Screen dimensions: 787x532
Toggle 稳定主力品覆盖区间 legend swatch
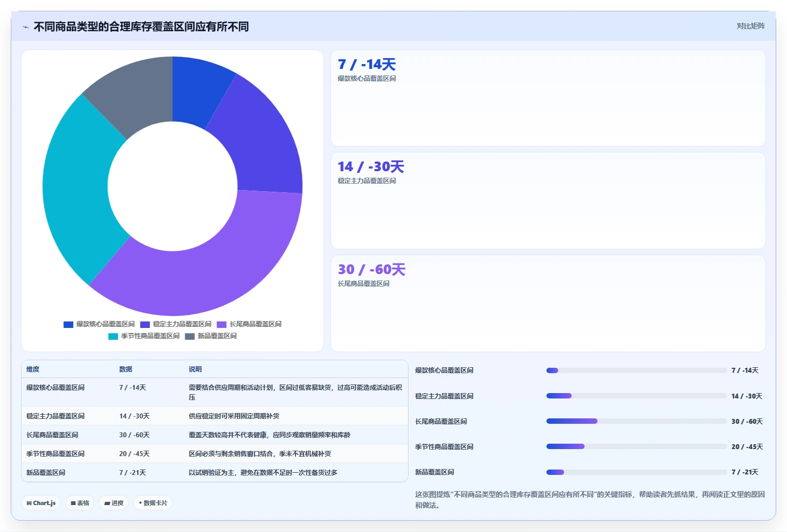145,324
